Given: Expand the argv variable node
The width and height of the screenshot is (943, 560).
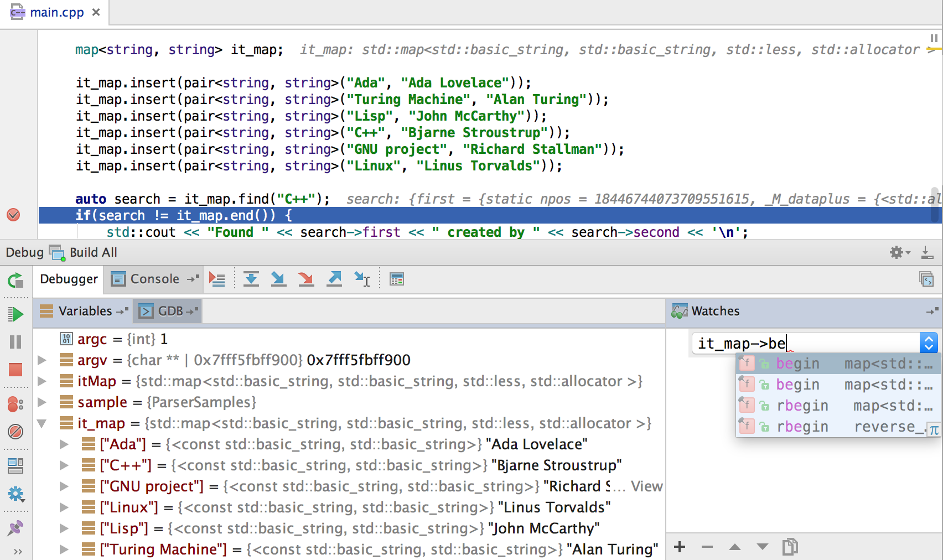Looking at the screenshot, I should (42, 360).
